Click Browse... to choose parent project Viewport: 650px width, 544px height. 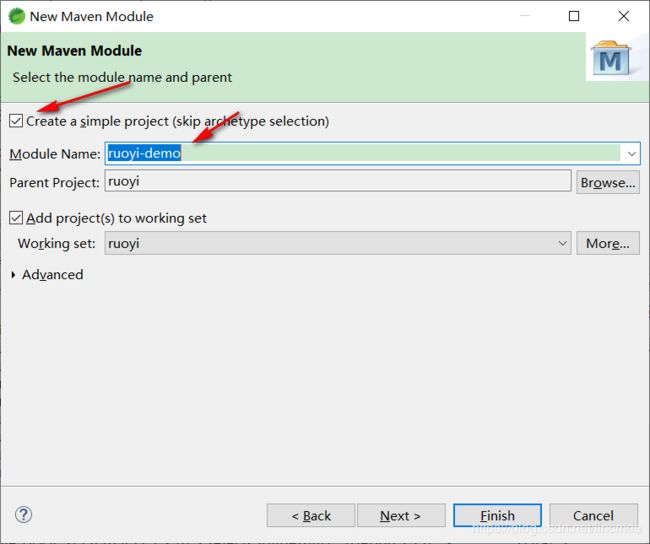607,182
